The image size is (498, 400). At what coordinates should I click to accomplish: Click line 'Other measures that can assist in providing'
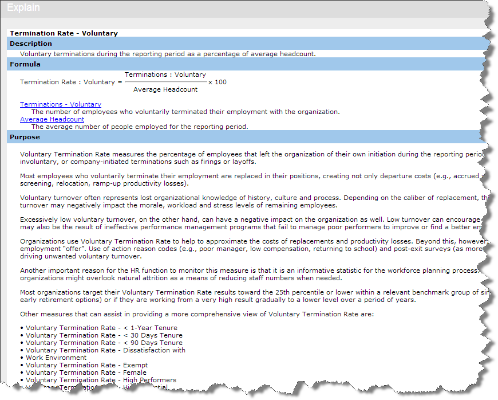click(197, 314)
